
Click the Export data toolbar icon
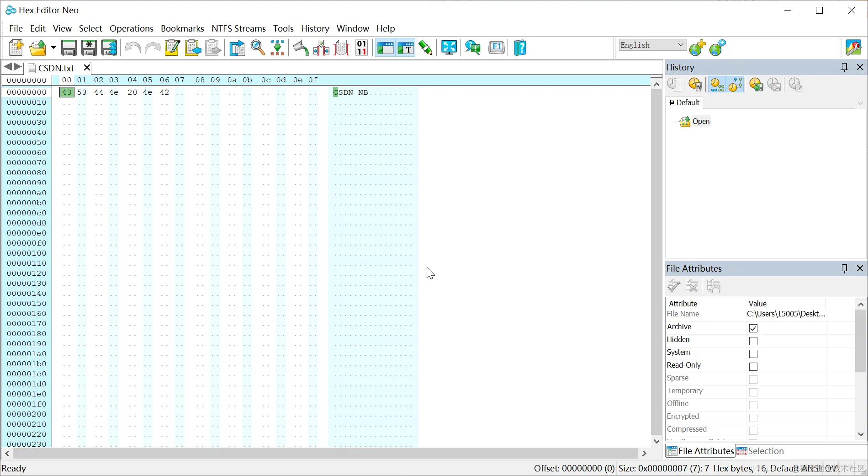tap(237, 48)
